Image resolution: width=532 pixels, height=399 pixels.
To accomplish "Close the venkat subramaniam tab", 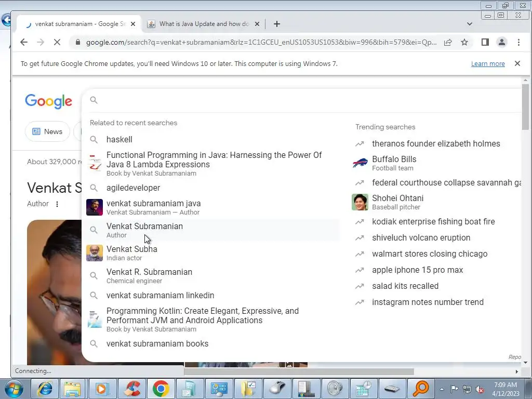I will click(133, 24).
